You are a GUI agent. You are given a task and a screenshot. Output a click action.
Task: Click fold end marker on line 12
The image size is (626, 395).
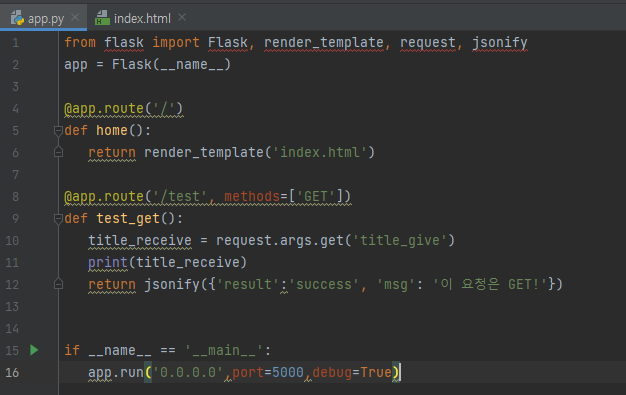[58, 284]
